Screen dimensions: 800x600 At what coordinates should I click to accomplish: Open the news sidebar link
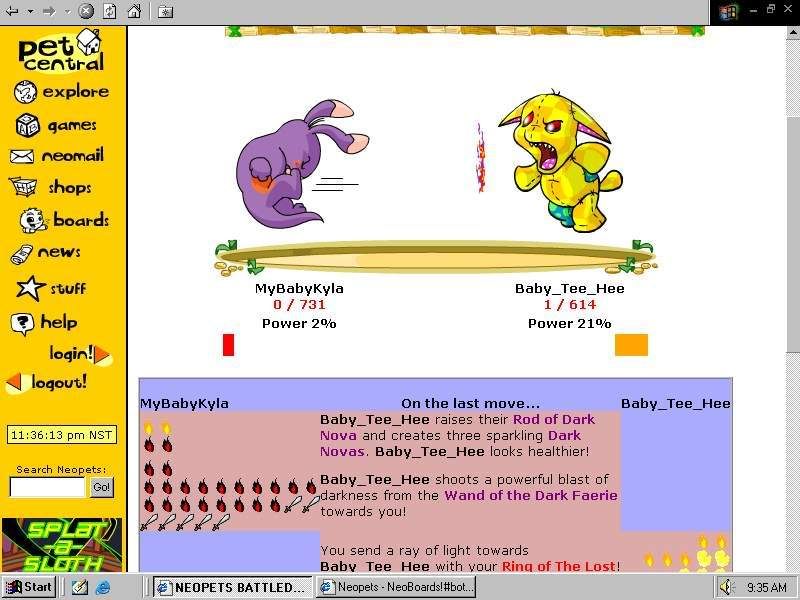click(x=59, y=252)
